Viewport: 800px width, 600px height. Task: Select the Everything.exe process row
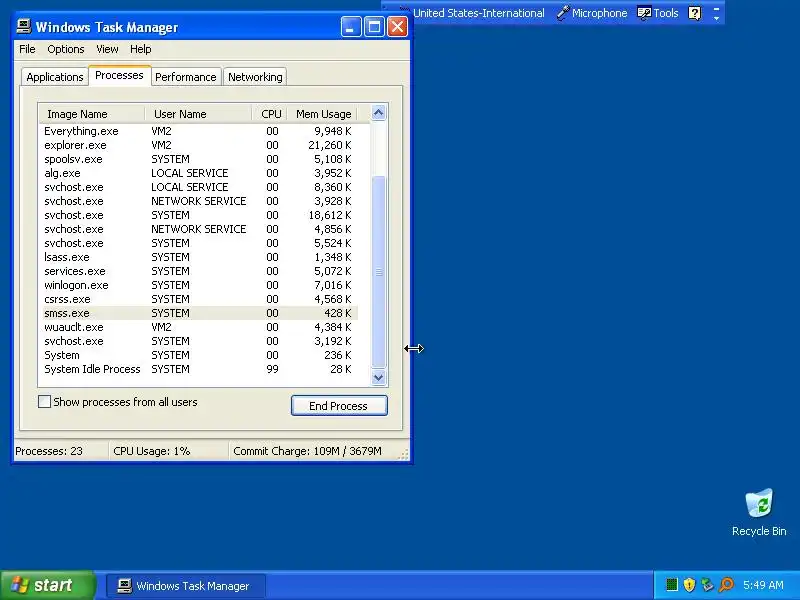[199, 131]
